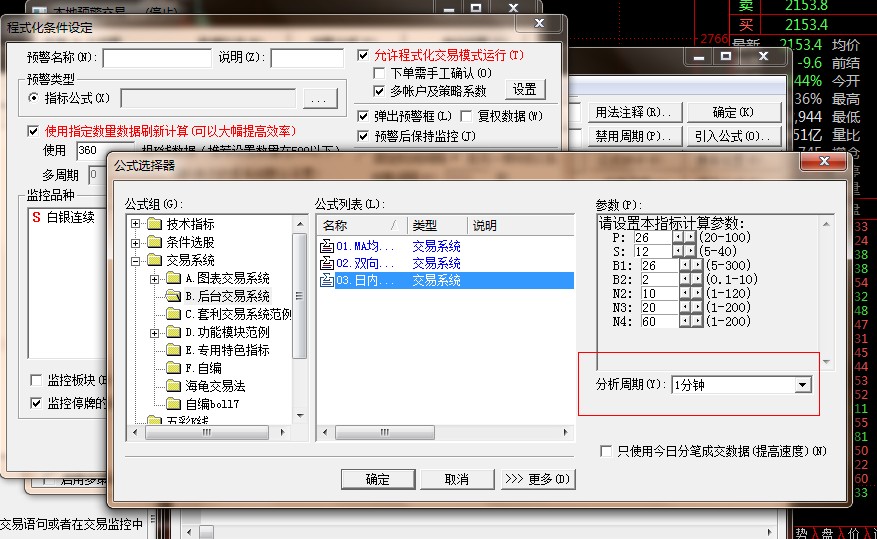877x539 pixels.
Task: Toggle 多帐户及策略系数 checkbox
Action: [x=379, y=91]
